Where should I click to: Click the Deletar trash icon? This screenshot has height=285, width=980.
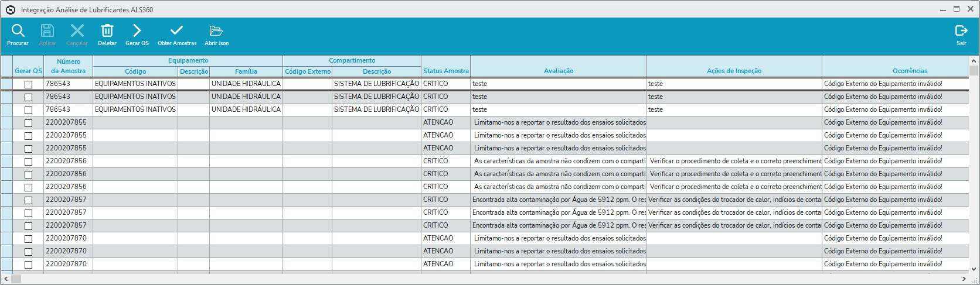click(x=107, y=31)
